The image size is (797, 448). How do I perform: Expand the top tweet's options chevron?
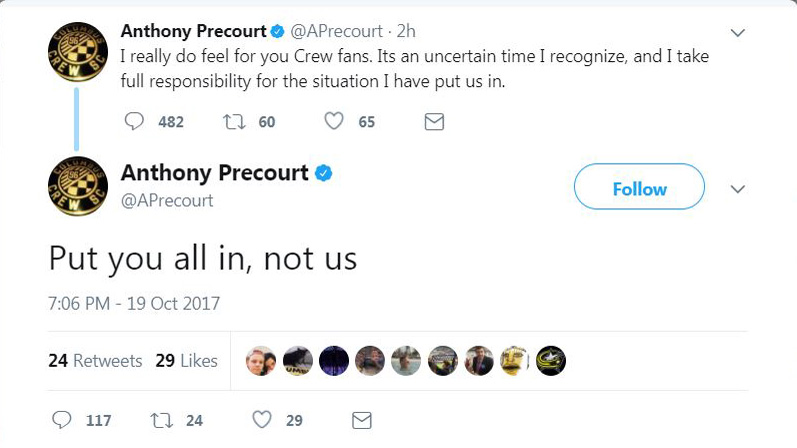coord(738,33)
